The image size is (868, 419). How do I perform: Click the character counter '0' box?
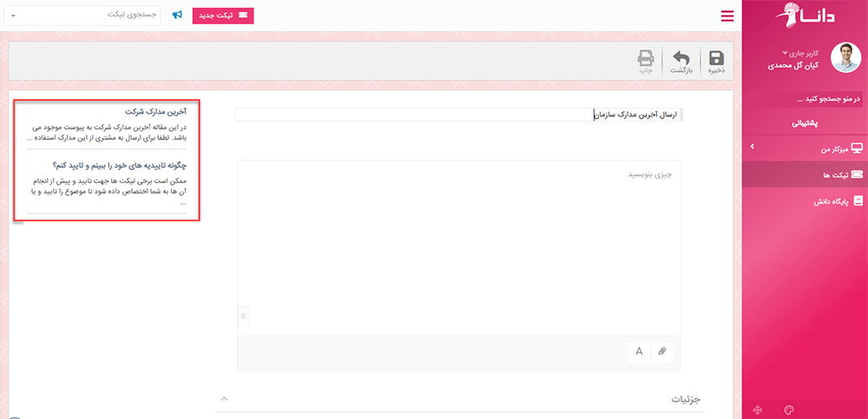243,317
